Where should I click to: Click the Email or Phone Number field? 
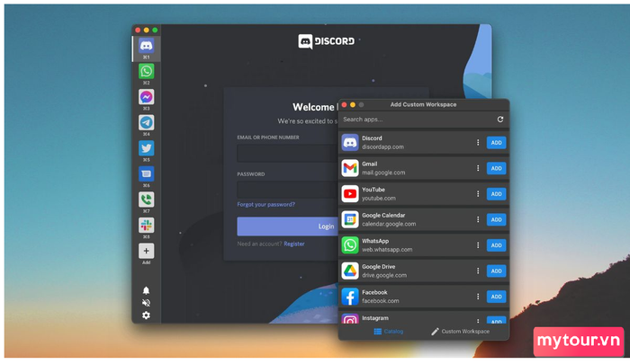click(x=288, y=153)
